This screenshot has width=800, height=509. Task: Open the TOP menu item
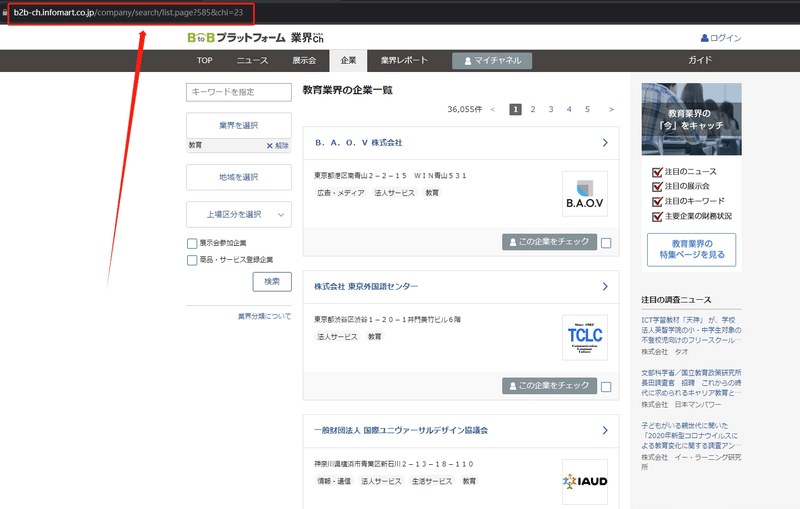(205, 60)
